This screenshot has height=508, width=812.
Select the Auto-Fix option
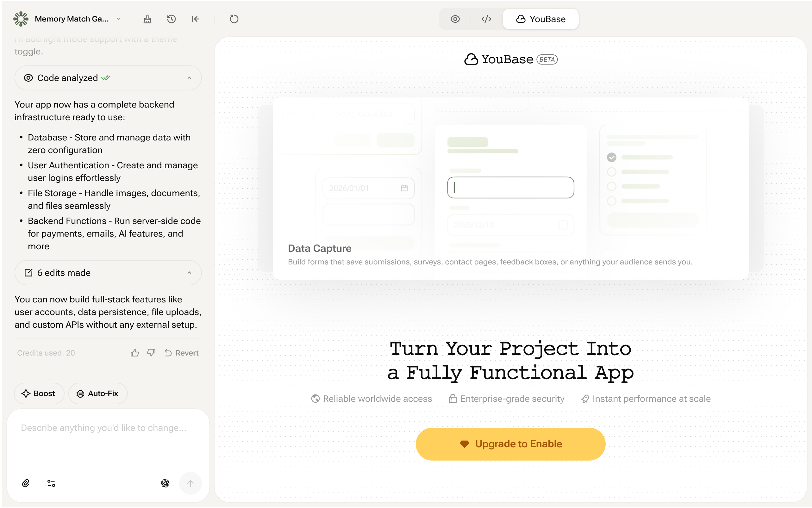pos(98,393)
